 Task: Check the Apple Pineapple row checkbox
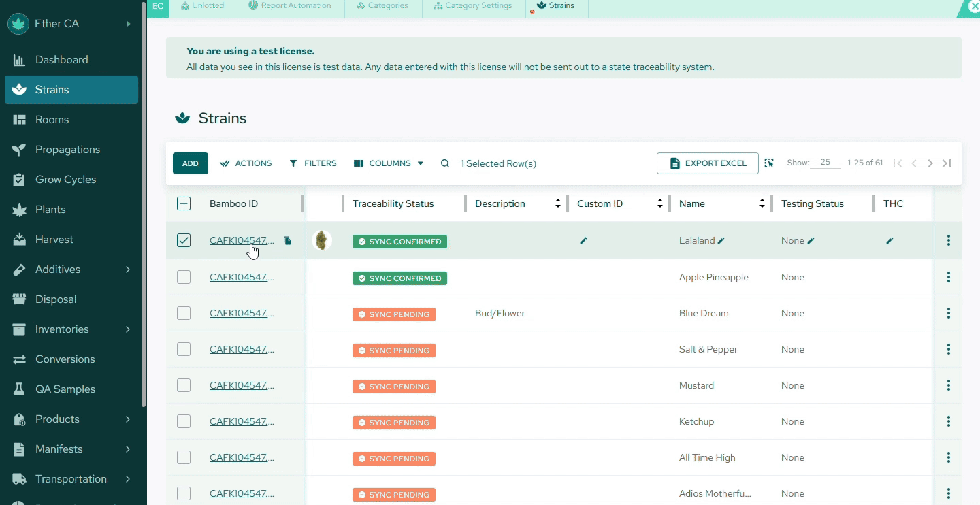(x=184, y=277)
